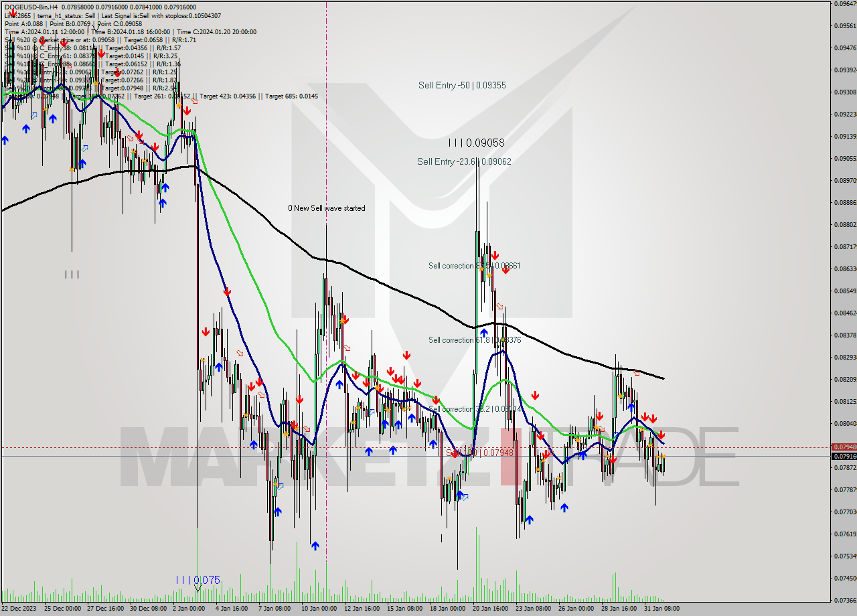Click the 0.07787 price axis value
Screen dimensions: 857x616
coord(844,489)
